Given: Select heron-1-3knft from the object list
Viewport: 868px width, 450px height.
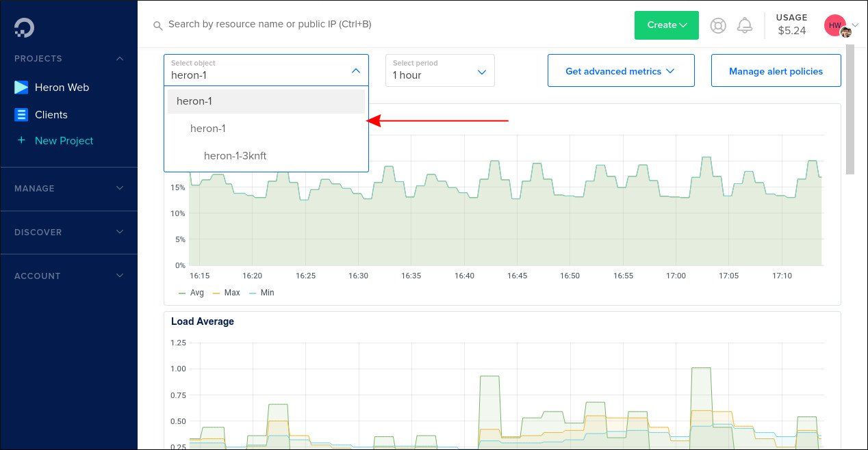Looking at the screenshot, I should [235, 155].
